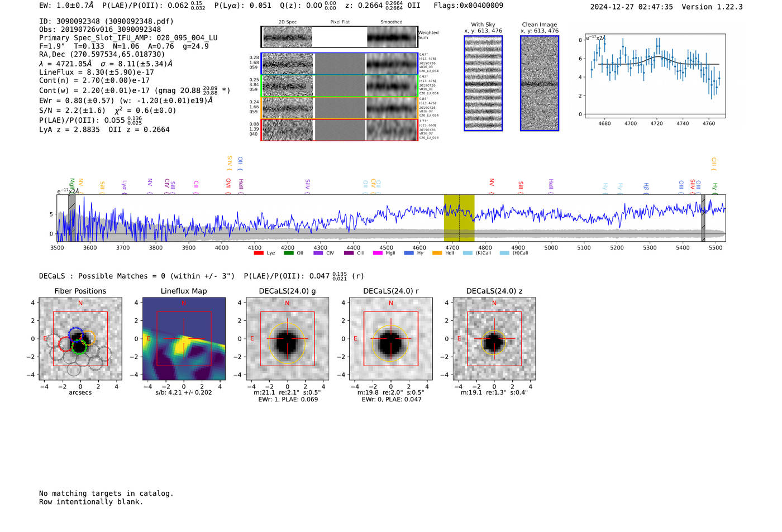Click the 'S/N = 2.2(±1.6)' line
Viewport: 782px width, 532px height.
[72, 111]
